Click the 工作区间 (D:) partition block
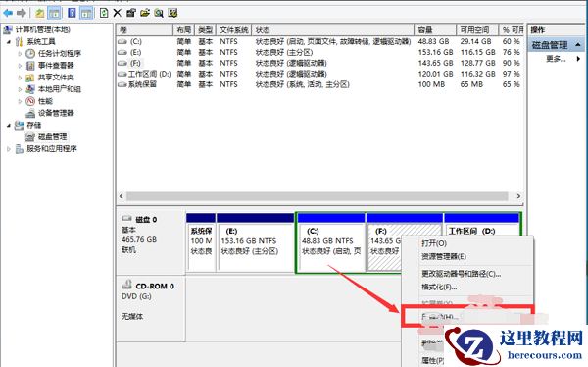Image resolution: width=588 pixels, height=367 pixels. coord(481,225)
